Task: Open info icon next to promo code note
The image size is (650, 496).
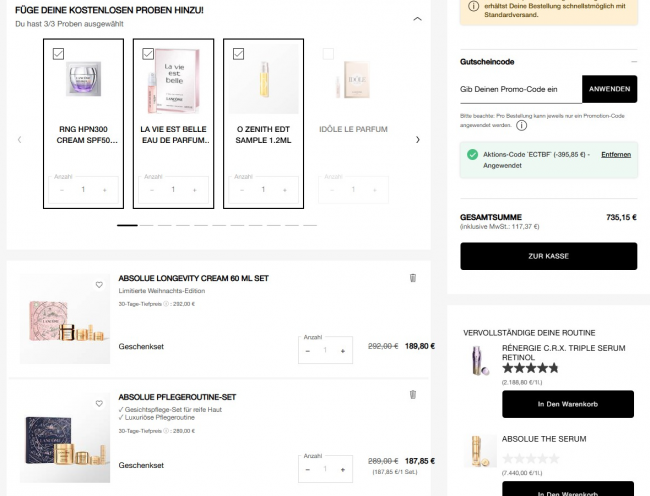Action: [522, 126]
